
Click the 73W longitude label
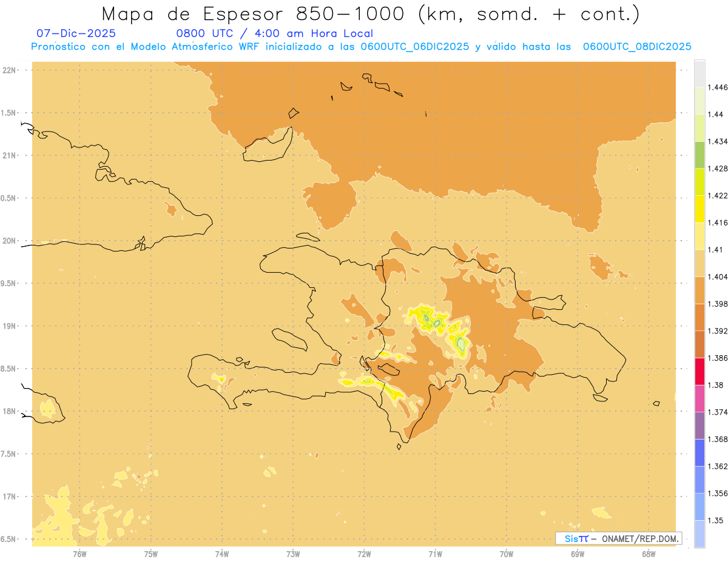coord(293,554)
